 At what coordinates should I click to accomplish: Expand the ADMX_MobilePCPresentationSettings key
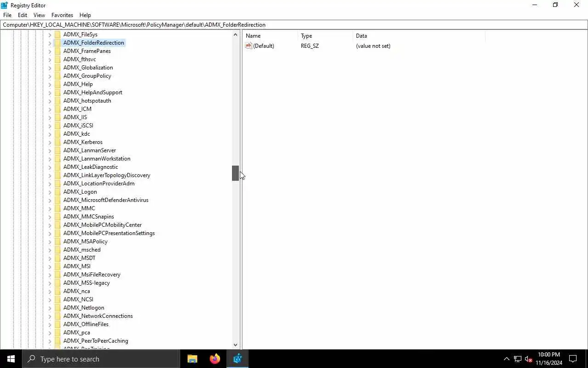(x=50, y=233)
